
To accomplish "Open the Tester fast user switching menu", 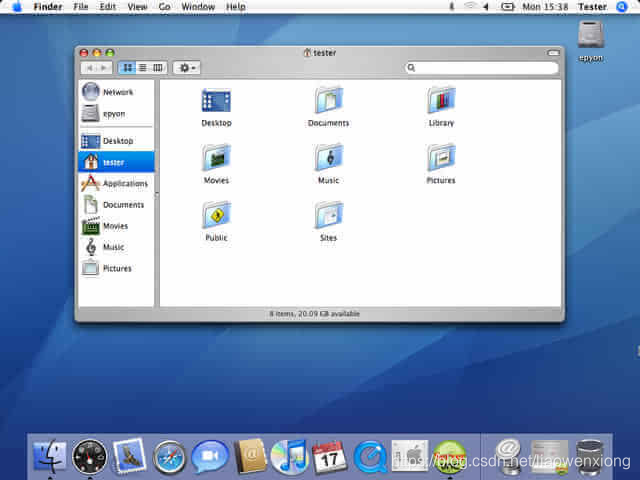I will click(x=592, y=7).
